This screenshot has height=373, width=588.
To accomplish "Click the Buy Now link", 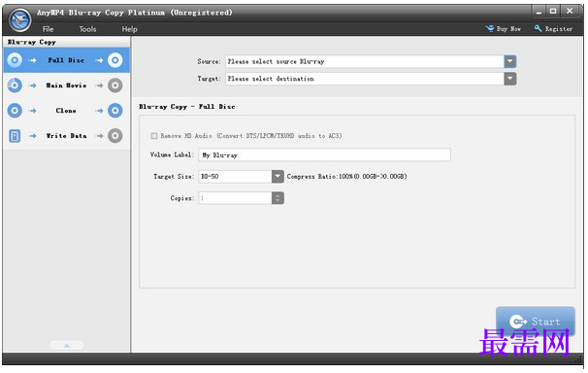I will [503, 28].
